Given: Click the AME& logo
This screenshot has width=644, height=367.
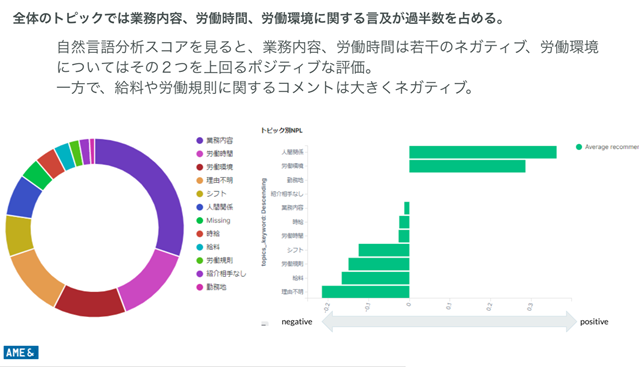Looking at the screenshot, I should (21, 352).
